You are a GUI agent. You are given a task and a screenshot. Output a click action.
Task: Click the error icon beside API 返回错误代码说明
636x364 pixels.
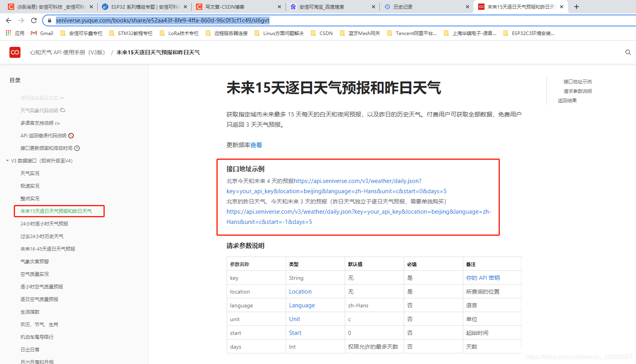point(71,135)
